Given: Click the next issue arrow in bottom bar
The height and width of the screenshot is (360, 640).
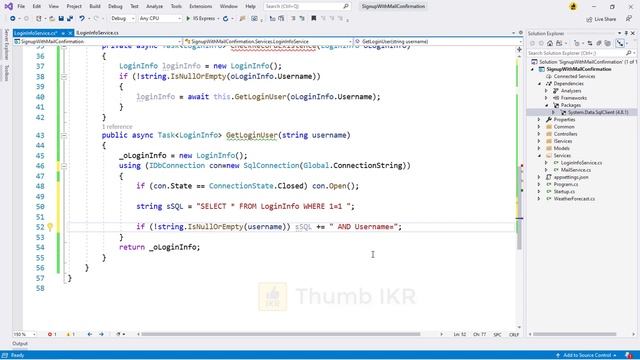Looking at the screenshot, I should click(101, 334).
